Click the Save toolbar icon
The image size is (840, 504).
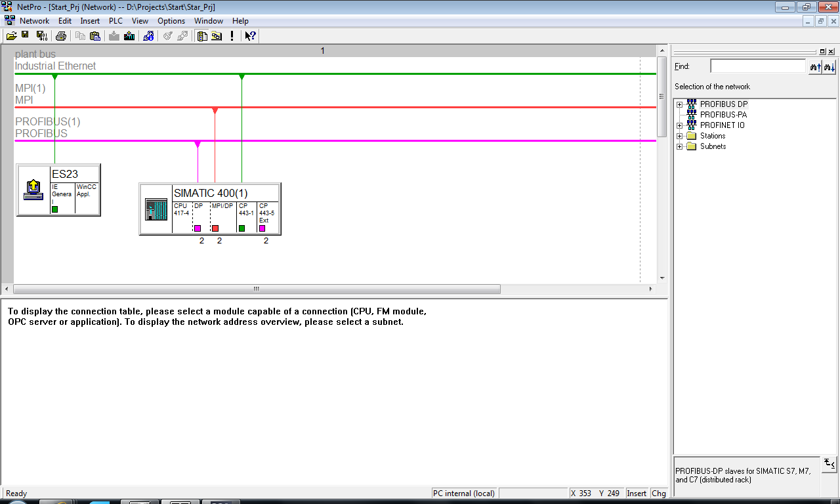pyautogui.click(x=25, y=35)
